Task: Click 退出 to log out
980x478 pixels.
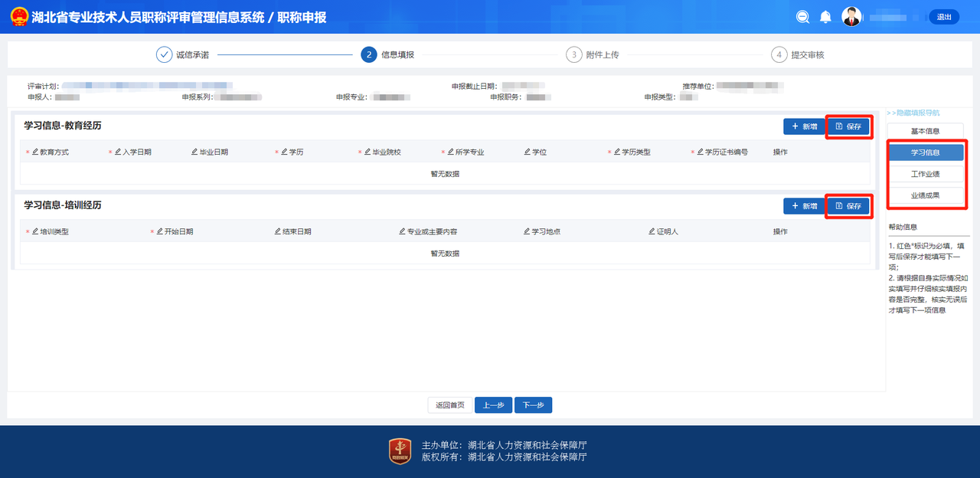Action: pyautogui.click(x=943, y=16)
